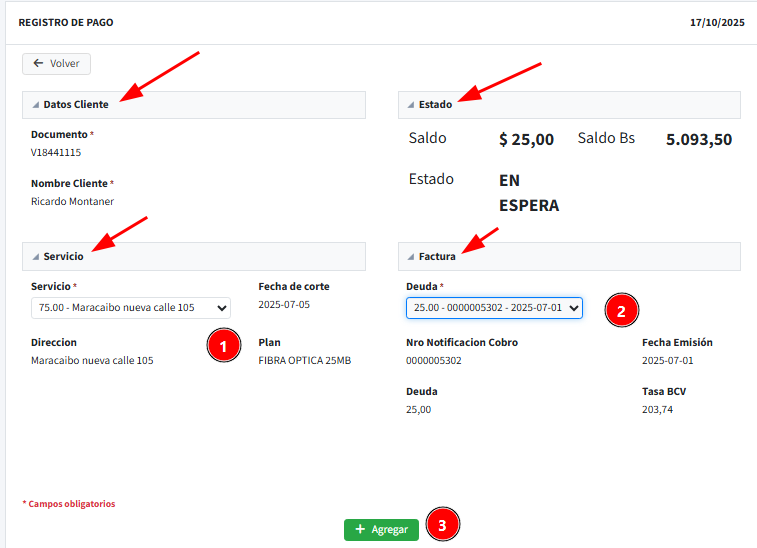Click the notification number 0000005302
This screenshot has height=548, width=757.
434,360
